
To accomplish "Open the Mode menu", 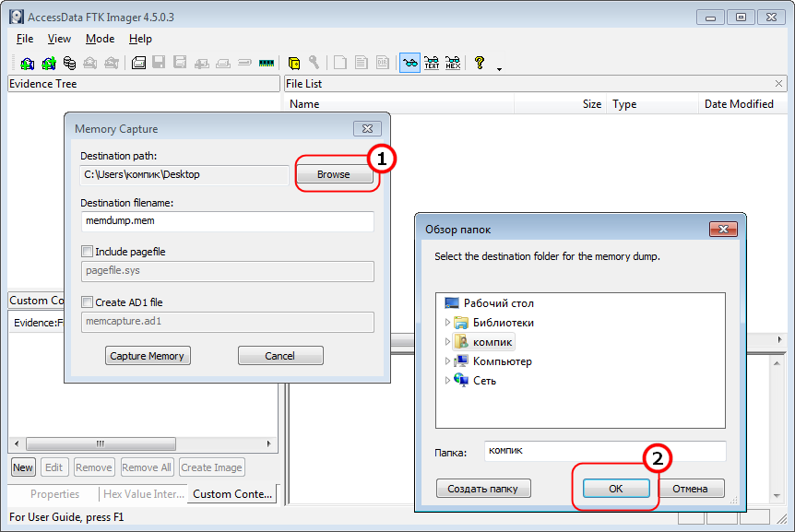I will click(100, 39).
